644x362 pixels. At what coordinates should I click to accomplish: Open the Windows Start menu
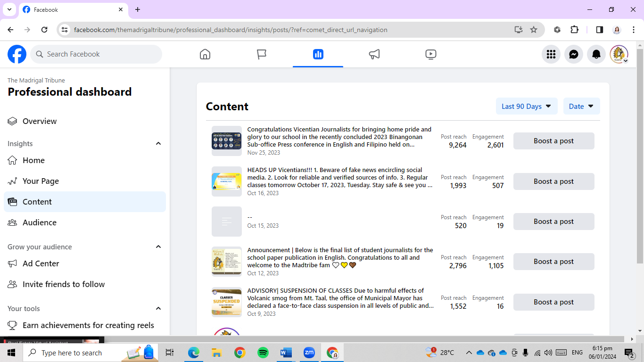(11, 353)
